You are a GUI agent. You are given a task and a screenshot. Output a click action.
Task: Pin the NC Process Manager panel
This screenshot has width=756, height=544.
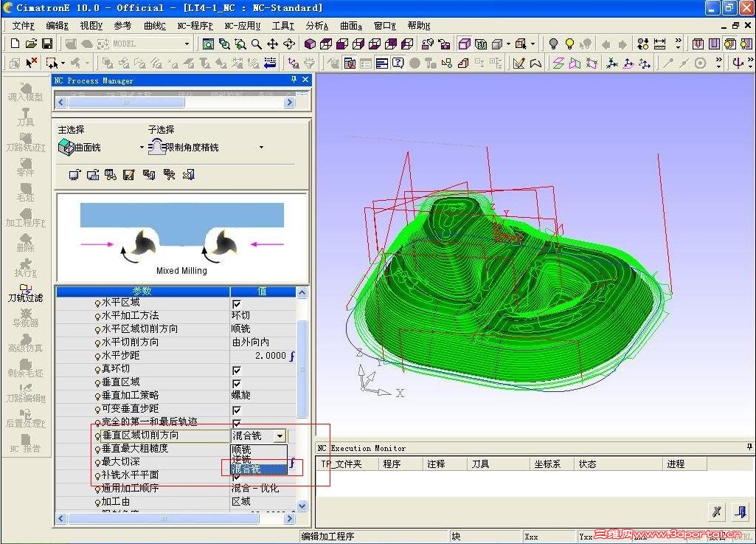click(294, 80)
